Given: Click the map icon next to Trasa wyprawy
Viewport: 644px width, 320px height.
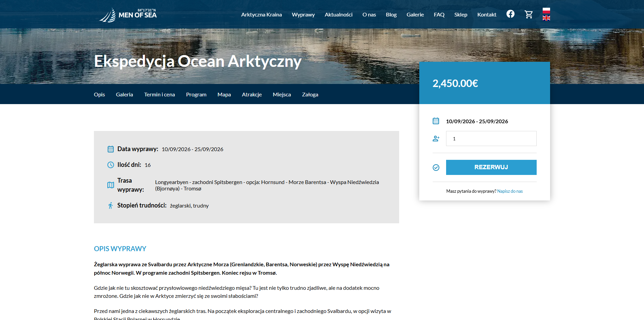Looking at the screenshot, I should pos(110,185).
